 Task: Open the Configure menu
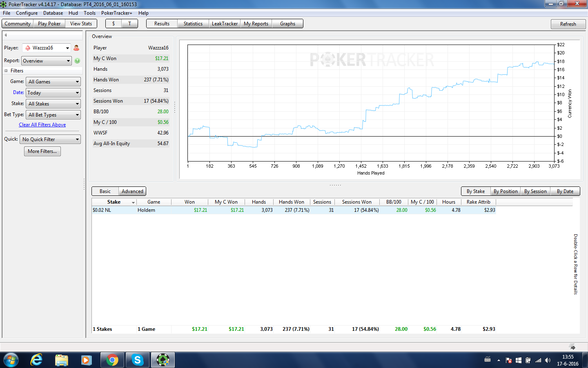click(x=27, y=13)
